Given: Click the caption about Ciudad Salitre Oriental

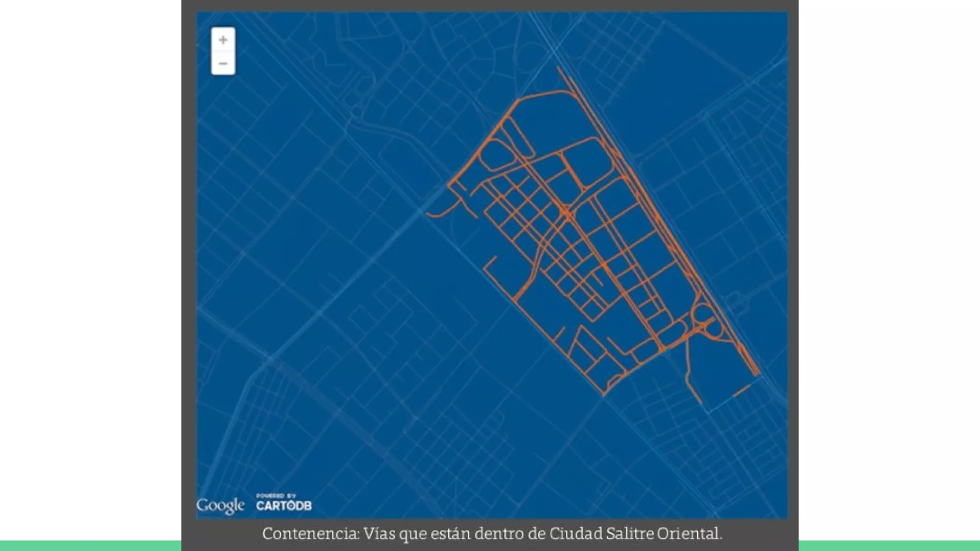Looking at the screenshot, I should 492,534.
